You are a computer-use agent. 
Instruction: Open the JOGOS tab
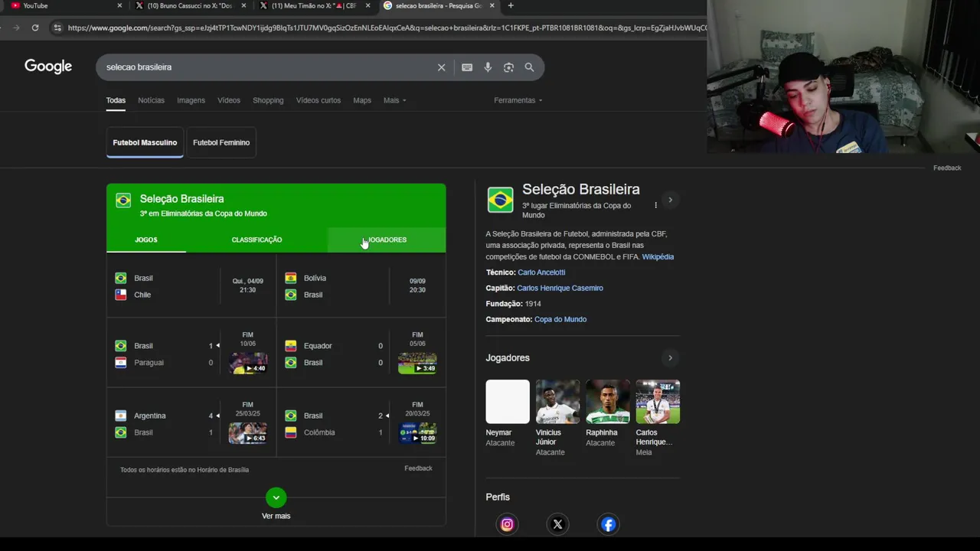146,240
